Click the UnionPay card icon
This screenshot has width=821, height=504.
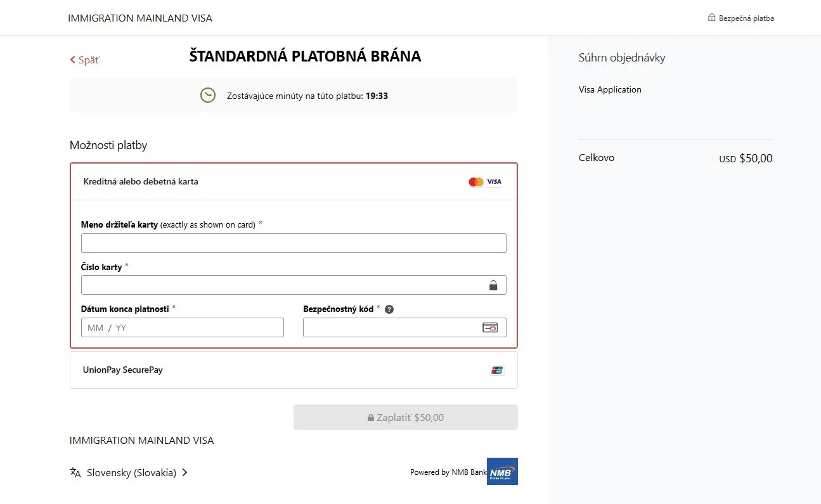[497, 370]
